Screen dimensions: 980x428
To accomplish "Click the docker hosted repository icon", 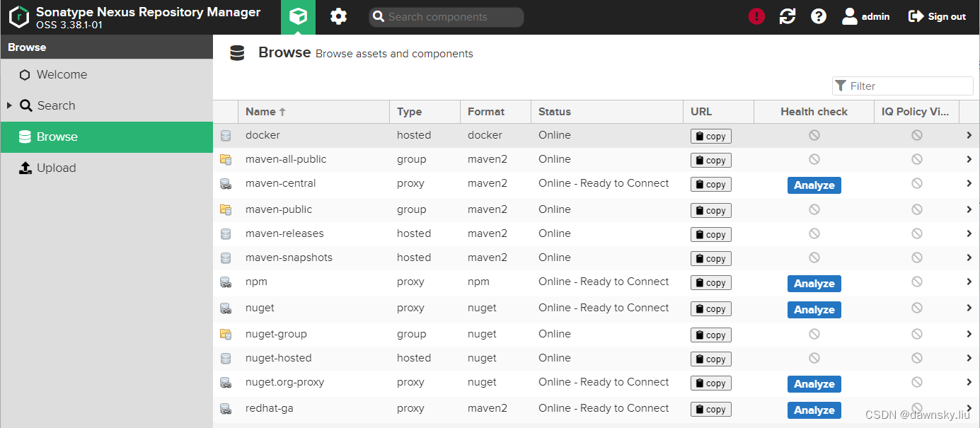I will pyautogui.click(x=226, y=136).
